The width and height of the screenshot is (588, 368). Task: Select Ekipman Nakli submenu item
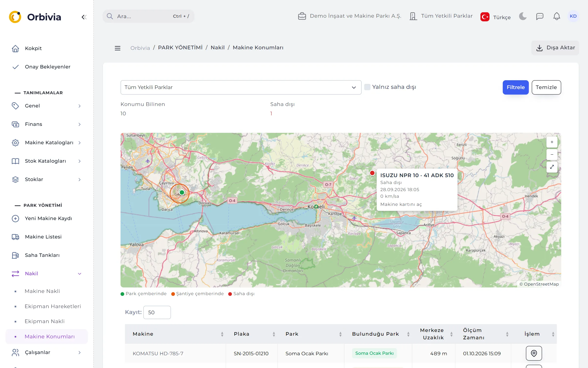point(45,321)
